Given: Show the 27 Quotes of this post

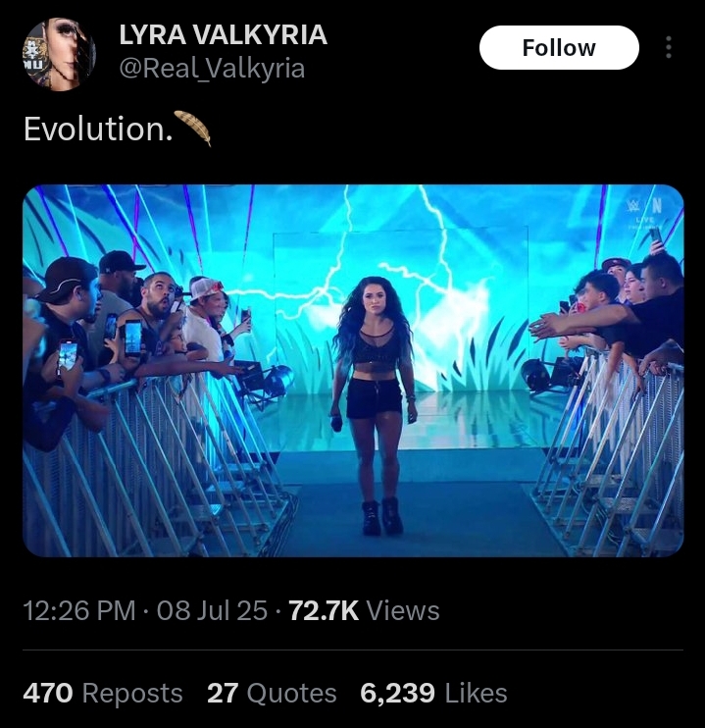Looking at the screenshot, I should (272, 694).
